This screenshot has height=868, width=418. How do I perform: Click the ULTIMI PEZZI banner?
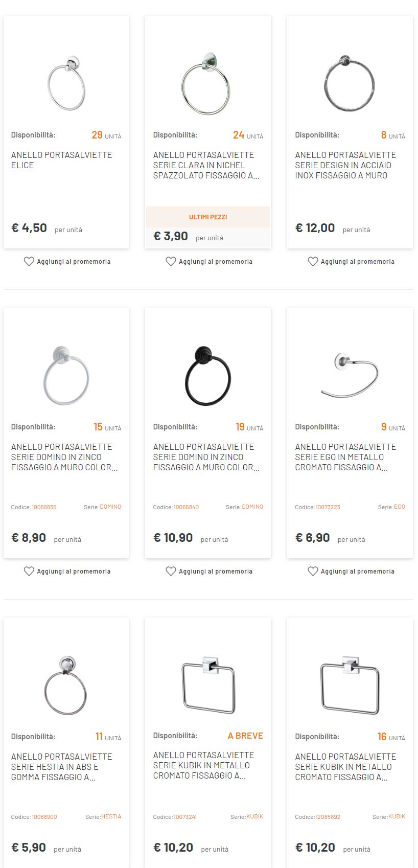[x=208, y=217]
